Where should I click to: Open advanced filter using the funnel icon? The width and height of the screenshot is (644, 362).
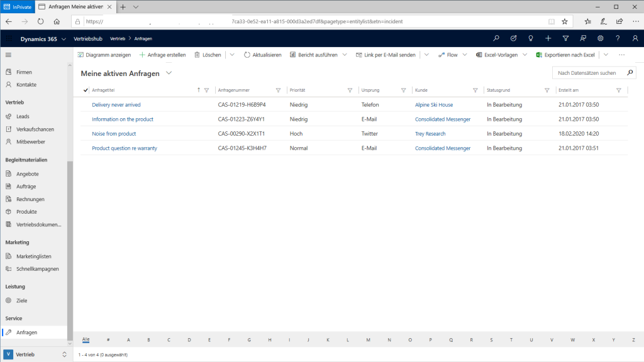point(565,38)
